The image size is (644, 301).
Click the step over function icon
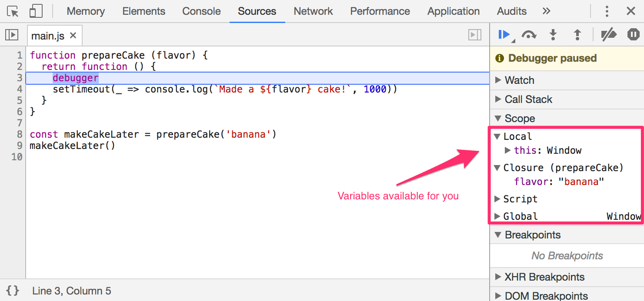click(x=529, y=35)
